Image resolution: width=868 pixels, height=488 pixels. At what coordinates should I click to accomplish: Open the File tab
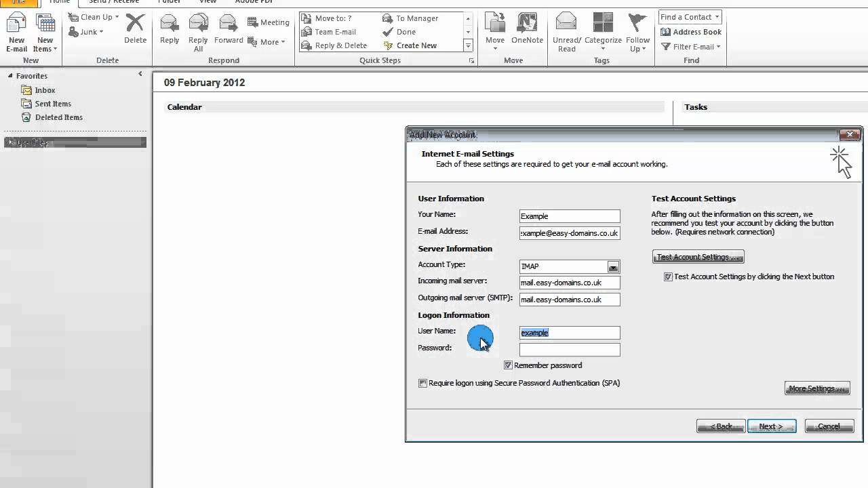point(19,3)
